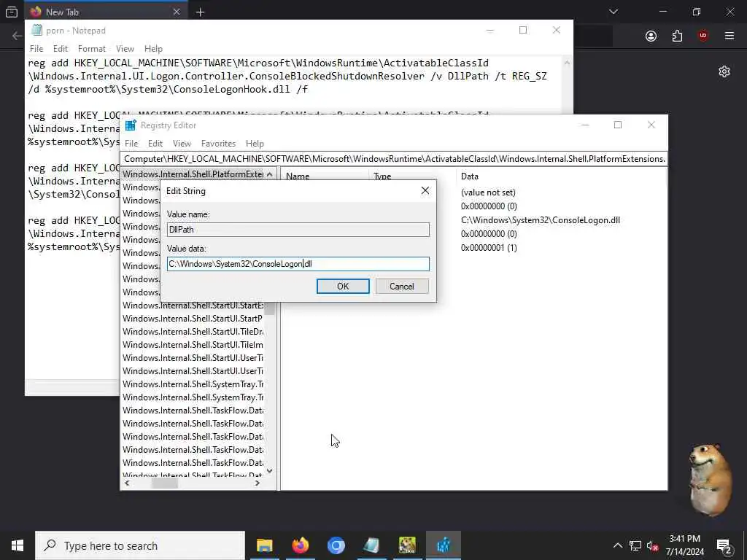This screenshot has height=560, width=747.
Task: Select Windows.Internal.Shell.StartUI.TileDr key
Action: click(x=193, y=332)
